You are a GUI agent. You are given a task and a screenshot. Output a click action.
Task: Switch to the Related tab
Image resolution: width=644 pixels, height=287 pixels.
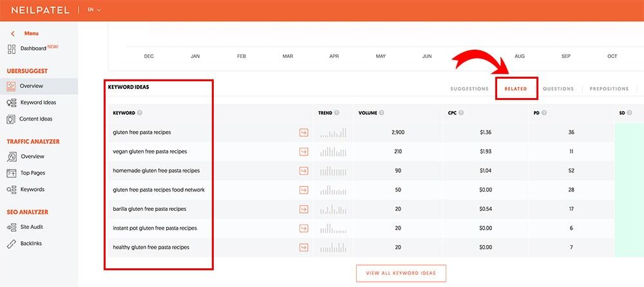516,89
